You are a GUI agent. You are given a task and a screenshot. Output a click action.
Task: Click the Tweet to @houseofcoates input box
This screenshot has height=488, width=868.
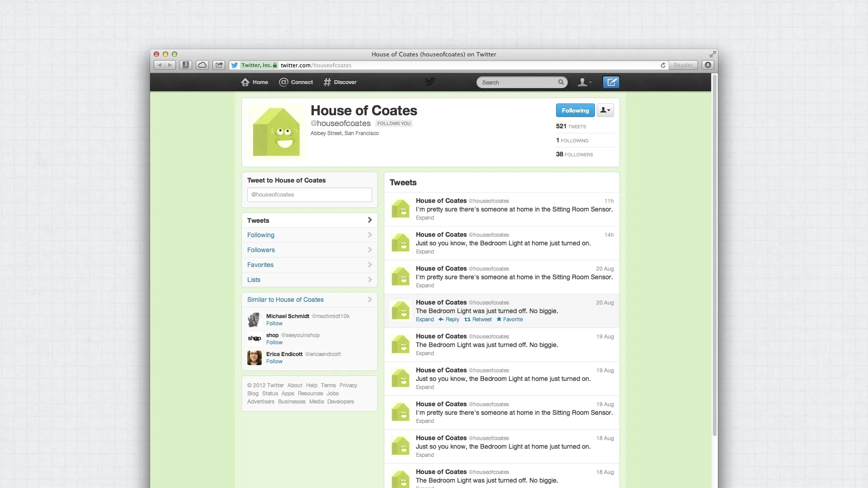point(310,195)
